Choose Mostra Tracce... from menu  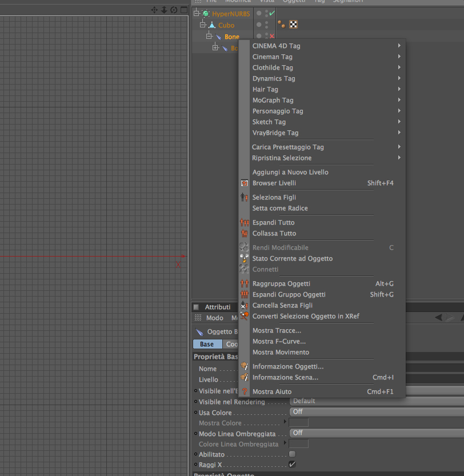pyautogui.click(x=322, y=331)
